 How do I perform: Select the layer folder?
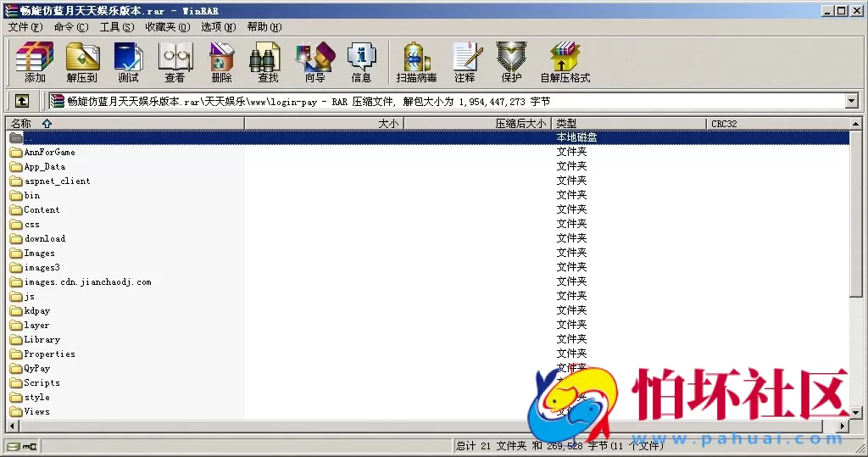(30, 325)
